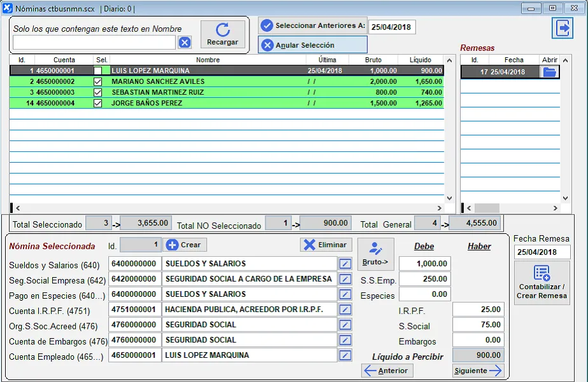Sort by the Nombre column header

208,60
